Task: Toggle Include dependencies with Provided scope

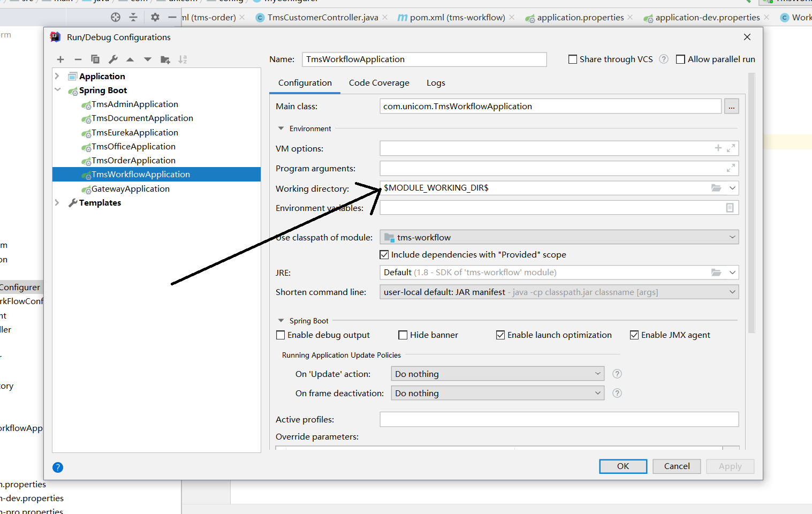Action: point(384,255)
